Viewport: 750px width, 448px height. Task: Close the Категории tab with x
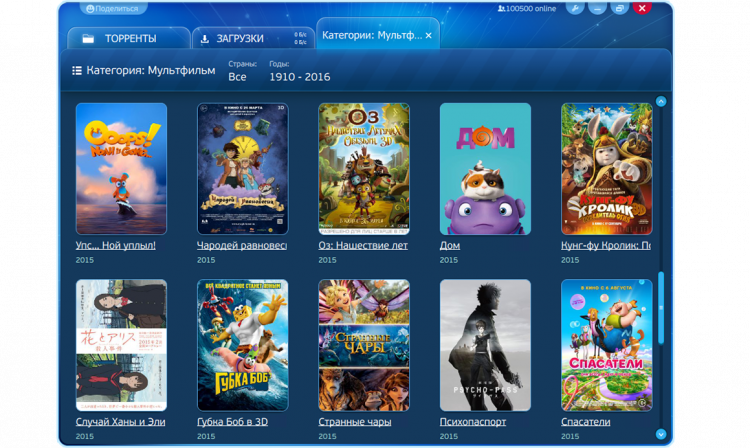pyautogui.click(x=429, y=35)
